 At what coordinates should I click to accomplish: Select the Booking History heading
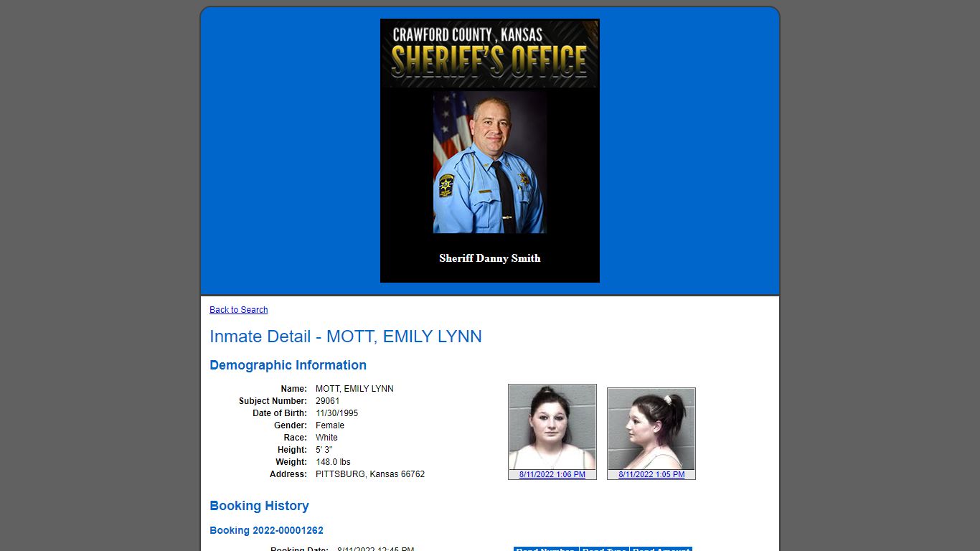tap(259, 506)
